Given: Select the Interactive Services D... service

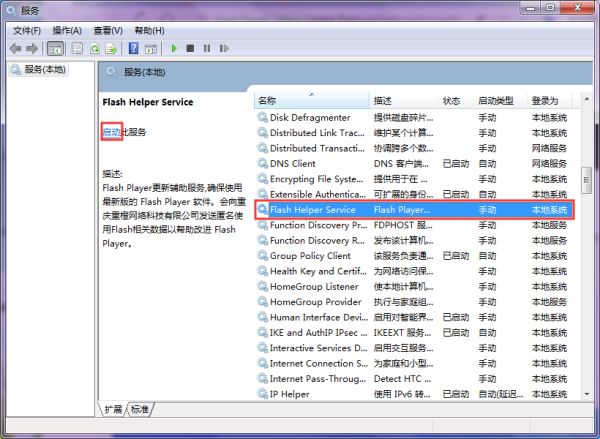Looking at the screenshot, I should click(x=414, y=348).
